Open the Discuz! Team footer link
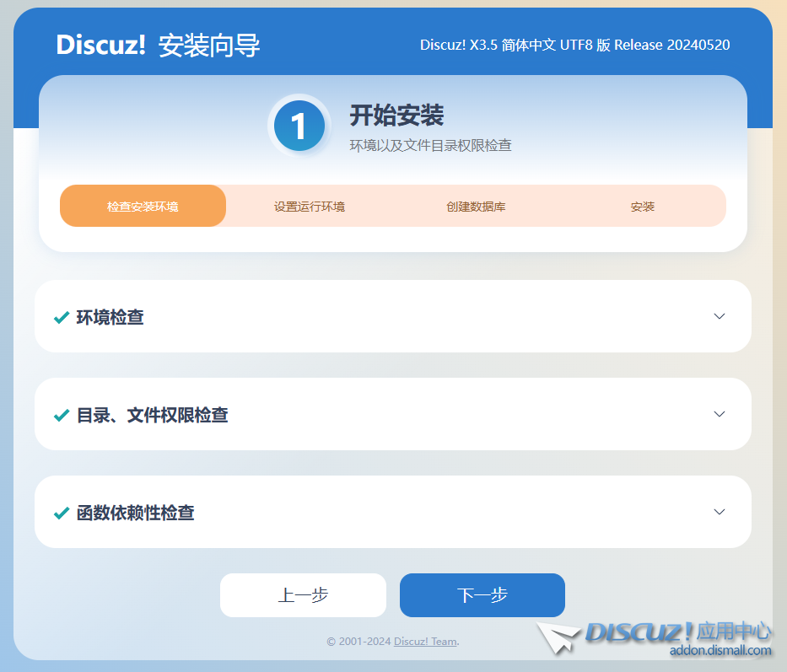 coord(425,642)
